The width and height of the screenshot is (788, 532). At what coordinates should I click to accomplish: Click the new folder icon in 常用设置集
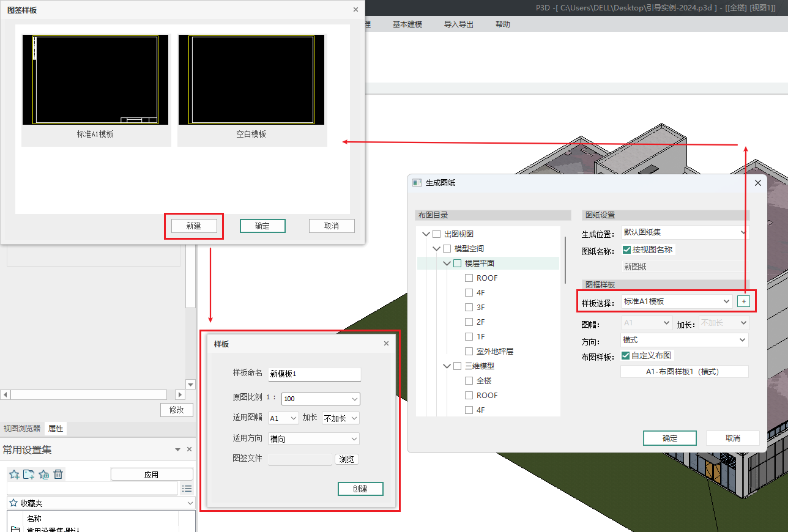(x=29, y=475)
